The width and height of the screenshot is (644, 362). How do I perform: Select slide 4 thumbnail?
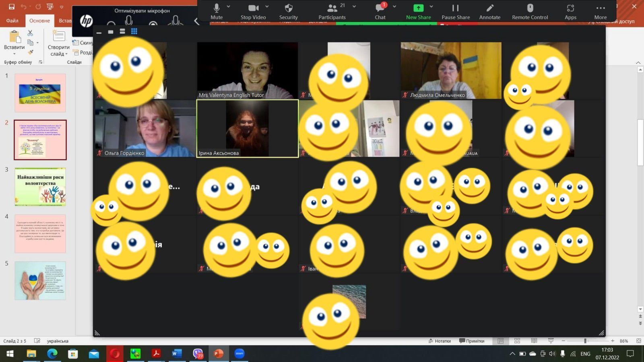40,234
